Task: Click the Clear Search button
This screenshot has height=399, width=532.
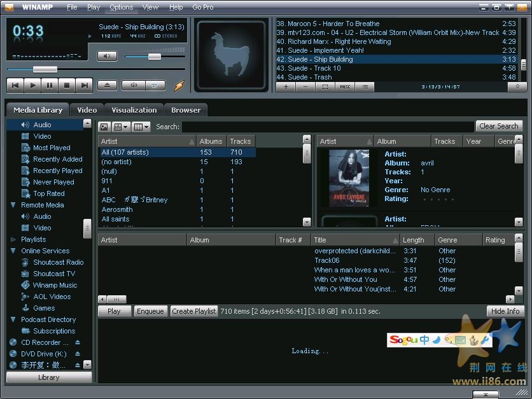Action: (498, 126)
